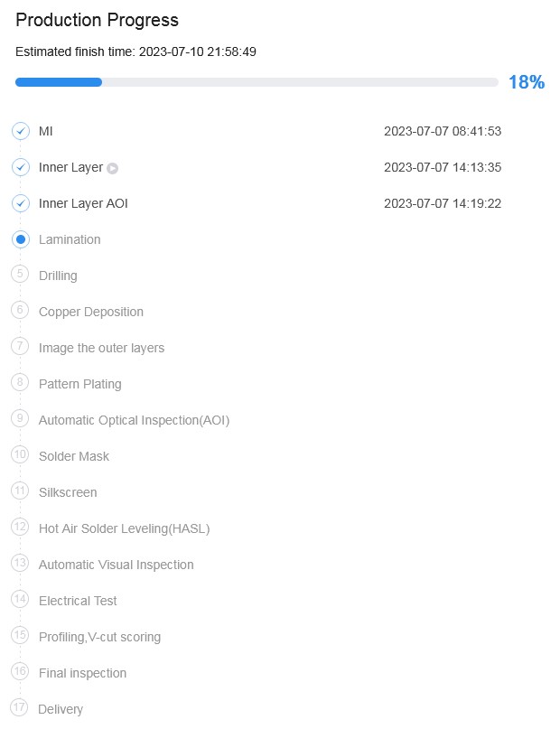Select Profiling,V-cut scoring step

click(99, 637)
